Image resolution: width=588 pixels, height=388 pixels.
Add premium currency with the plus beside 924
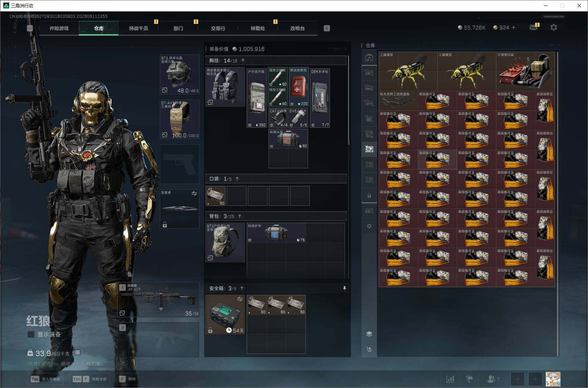(513, 28)
